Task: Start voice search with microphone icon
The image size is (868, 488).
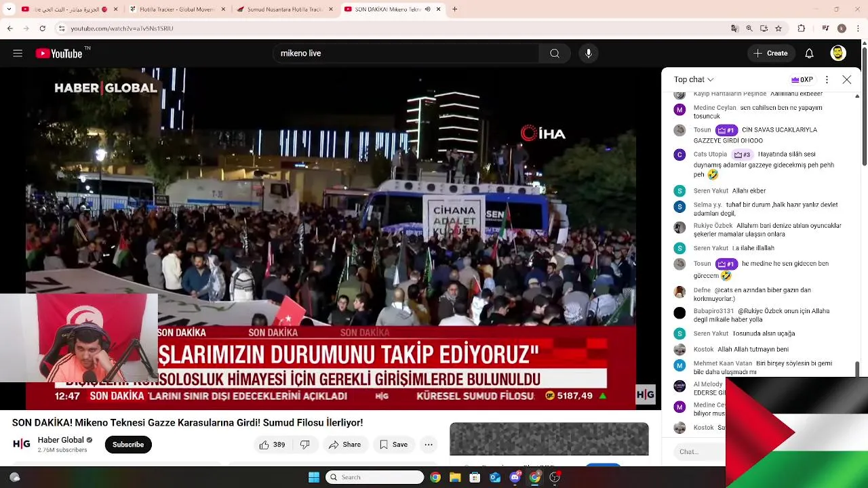Action: point(589,54)
